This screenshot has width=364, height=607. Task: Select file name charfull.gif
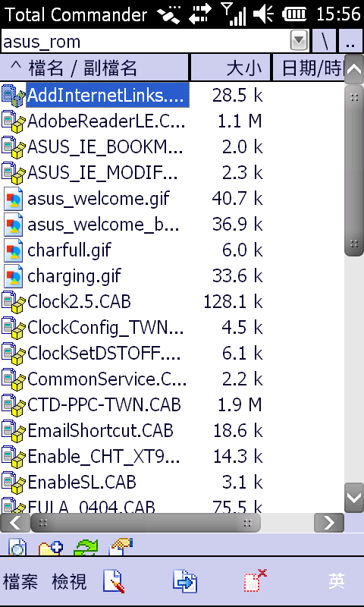click(69, 250)
